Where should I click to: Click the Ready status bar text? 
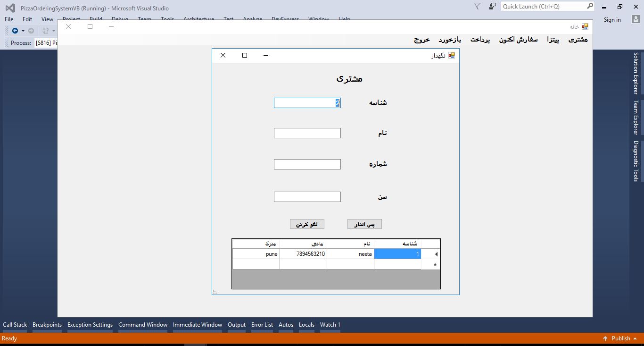click(x=9, y=338)
